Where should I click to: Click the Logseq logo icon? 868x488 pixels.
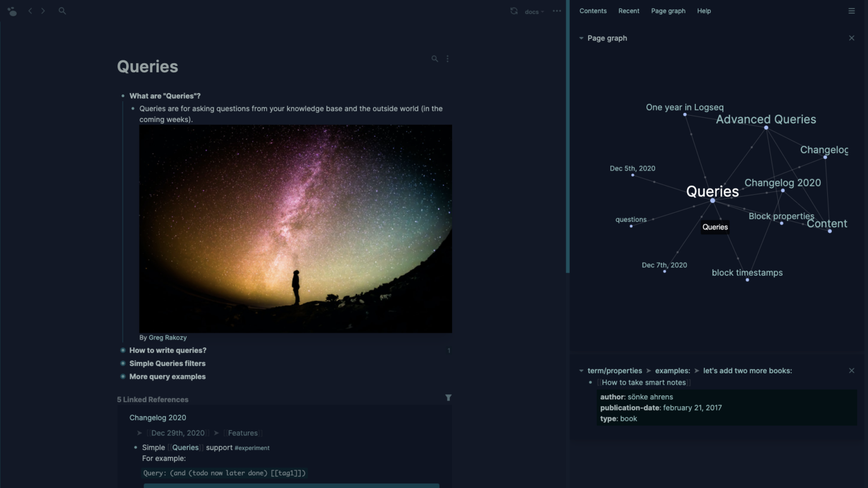pos(12,11)
